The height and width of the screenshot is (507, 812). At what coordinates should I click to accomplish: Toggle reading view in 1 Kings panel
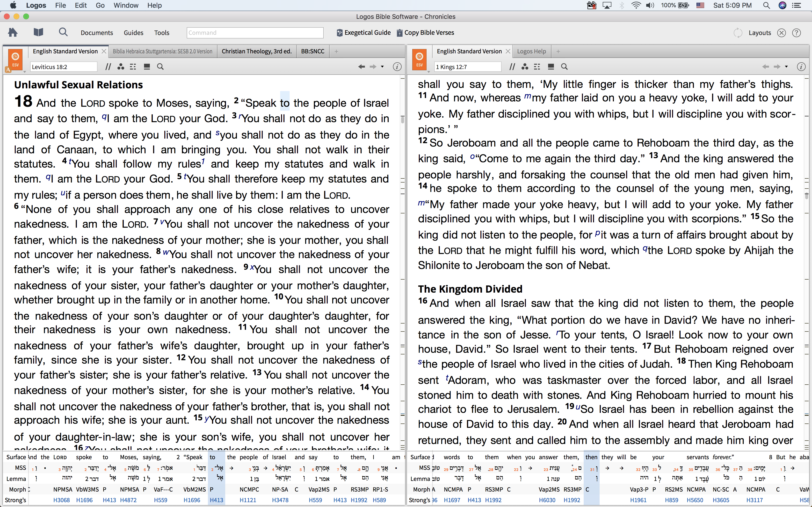(x=551, y=67)
